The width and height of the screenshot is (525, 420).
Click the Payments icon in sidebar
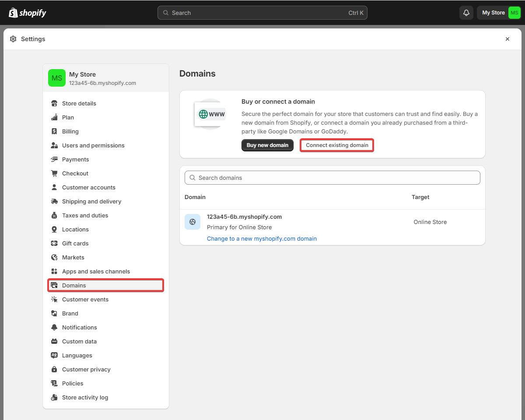54,159
